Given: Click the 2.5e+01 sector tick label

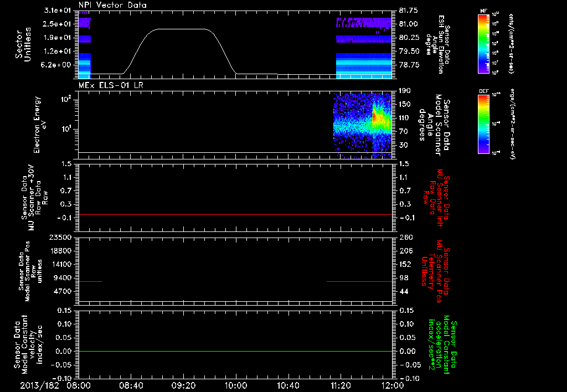Looking at the screenshot, I should pyautogui.click(x=58, y=24).
